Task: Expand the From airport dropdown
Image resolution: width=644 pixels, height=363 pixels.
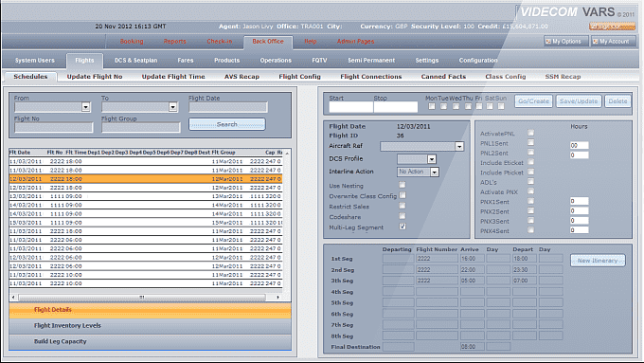Action: pos(85,107)
